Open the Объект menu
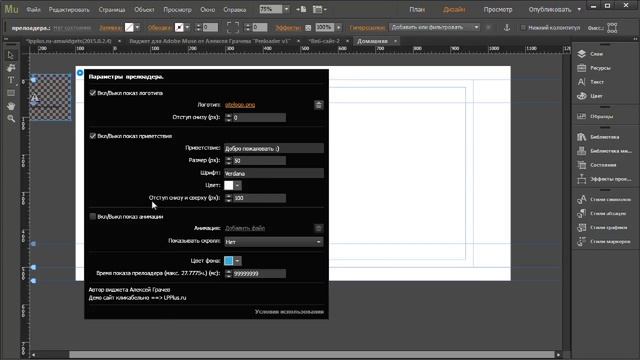 (144, 9)
